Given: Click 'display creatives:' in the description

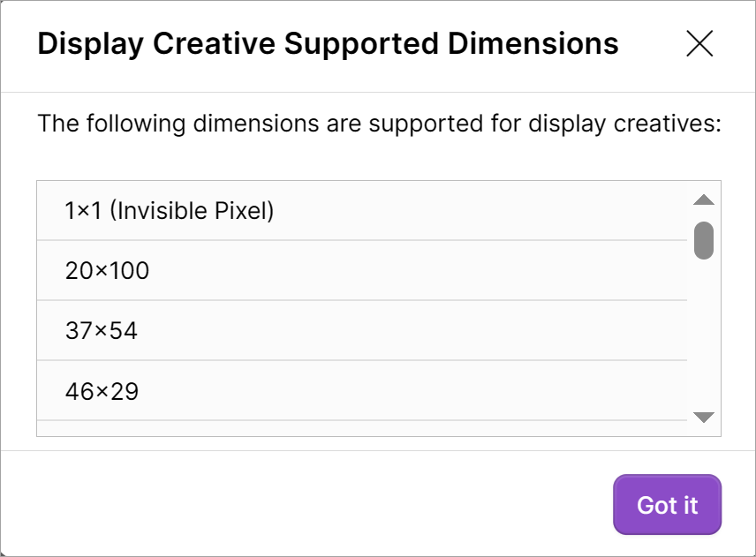Looking at the screenshot, I should pos(625,123).
